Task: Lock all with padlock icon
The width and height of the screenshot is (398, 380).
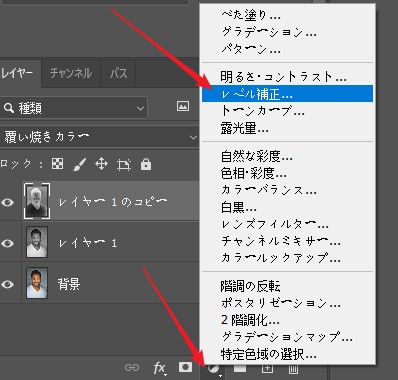Action: 146,164
